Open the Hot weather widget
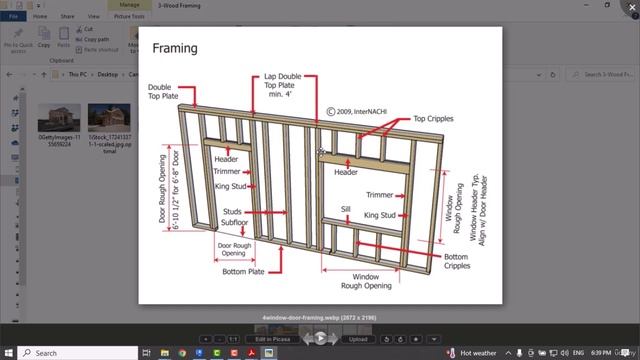This screenshot has height=360, width=640. tap(471, 353)
